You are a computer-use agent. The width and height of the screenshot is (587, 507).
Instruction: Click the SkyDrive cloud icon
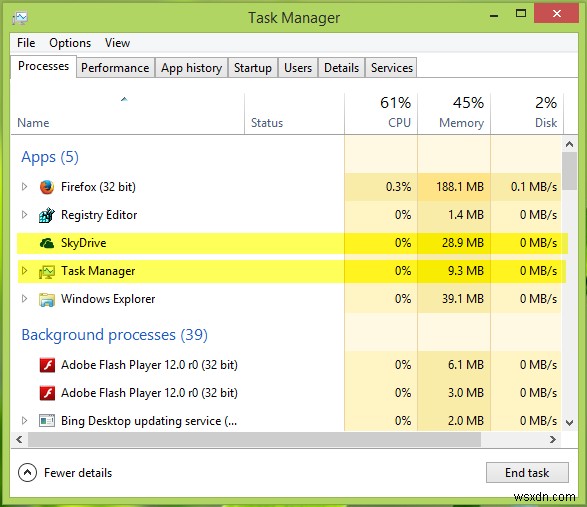coord(47,243)
